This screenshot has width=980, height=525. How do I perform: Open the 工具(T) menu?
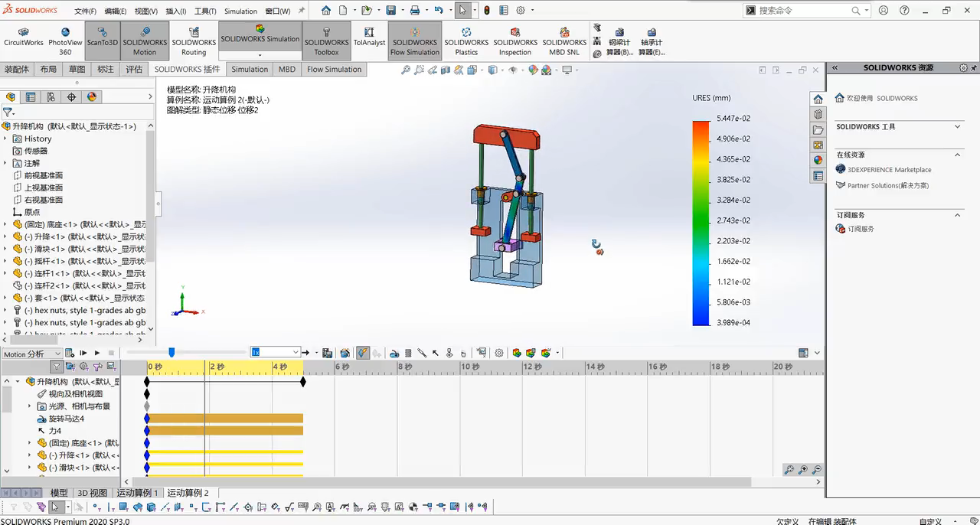(x=205, y=11)
